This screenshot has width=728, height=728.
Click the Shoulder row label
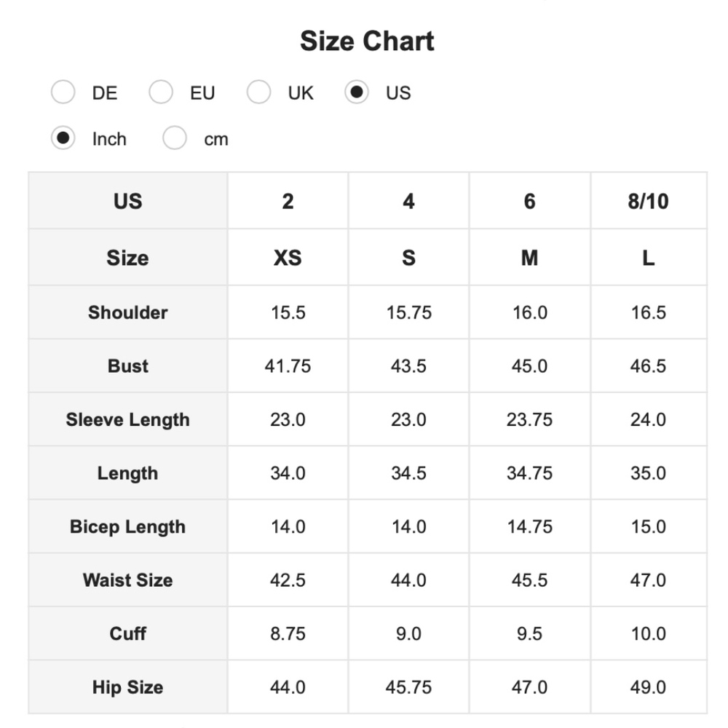(x=128, y=312)
